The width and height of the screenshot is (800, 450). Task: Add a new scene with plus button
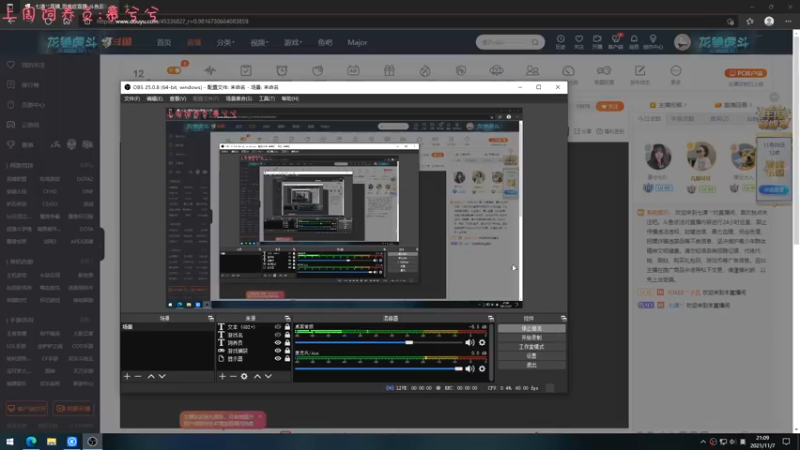coord(127,377)
